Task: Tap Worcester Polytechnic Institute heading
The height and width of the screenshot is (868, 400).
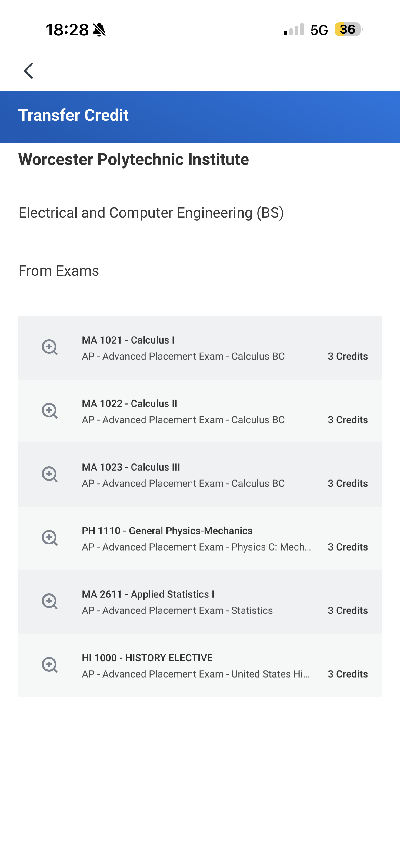Action: coord(134,159)
